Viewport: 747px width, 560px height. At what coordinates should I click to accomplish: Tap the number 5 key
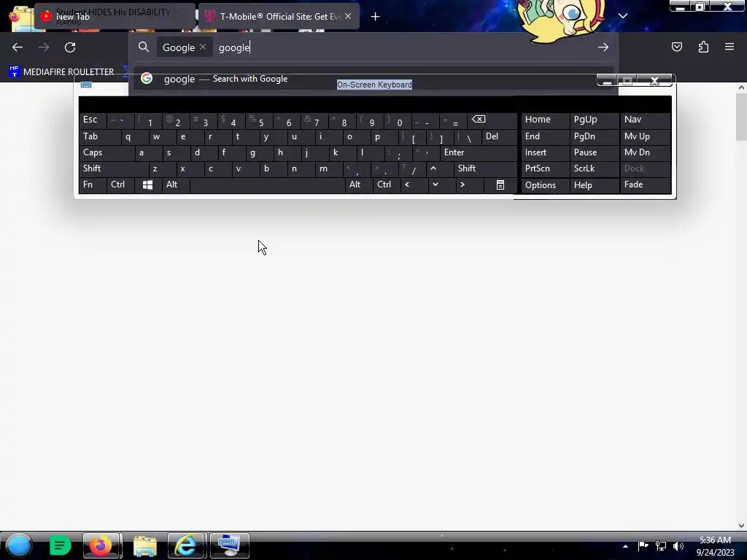pyautogui.click(x=259, y=120)
